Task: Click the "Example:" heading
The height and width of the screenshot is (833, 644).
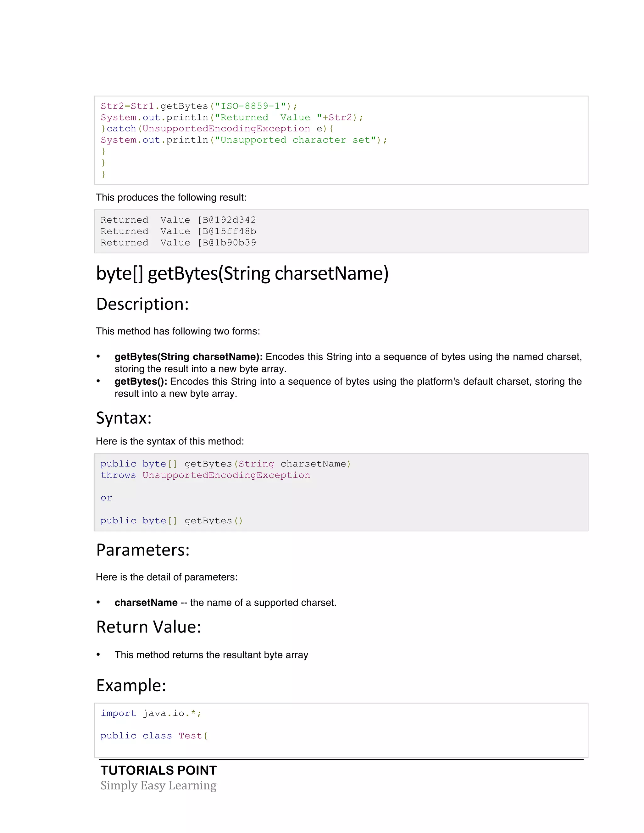Action: coord(131,686)
